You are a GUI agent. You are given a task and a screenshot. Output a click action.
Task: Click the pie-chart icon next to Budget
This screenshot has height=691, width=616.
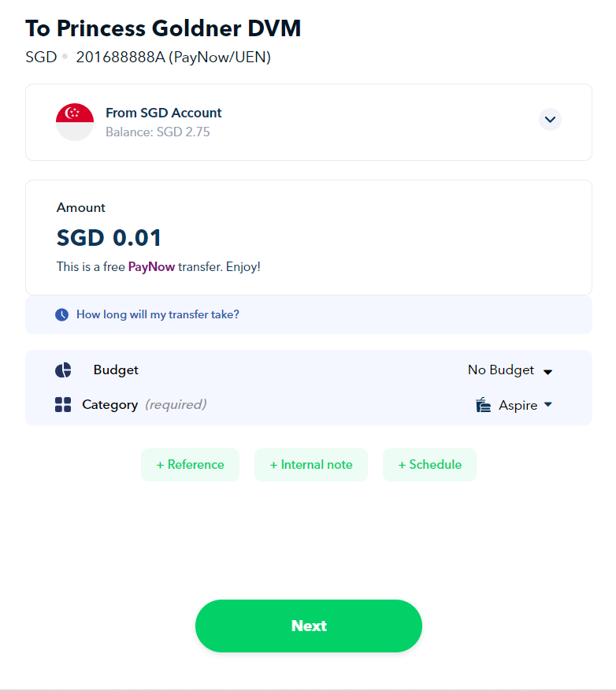pyautogui.click(x=62, y=370)
